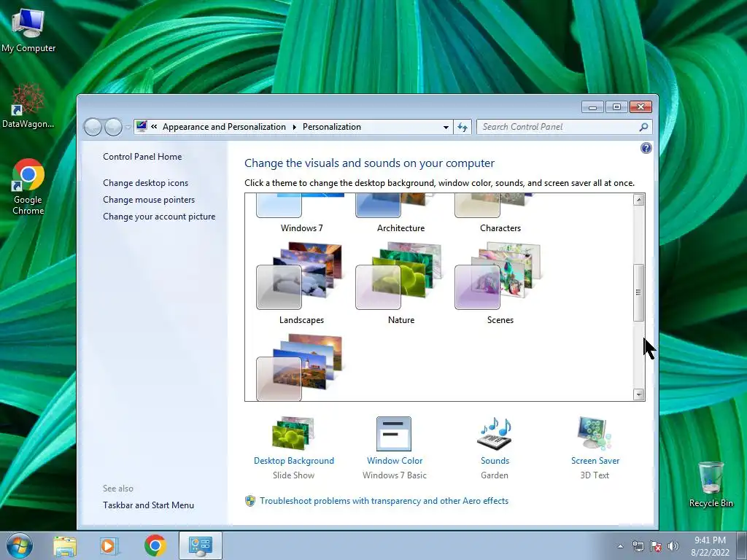Show hidden system tray icons

click(x=620, y=546)
